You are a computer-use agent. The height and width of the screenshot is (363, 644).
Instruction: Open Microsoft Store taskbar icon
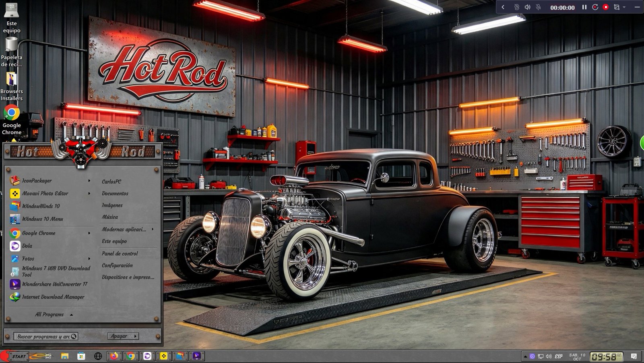point(81,356)
